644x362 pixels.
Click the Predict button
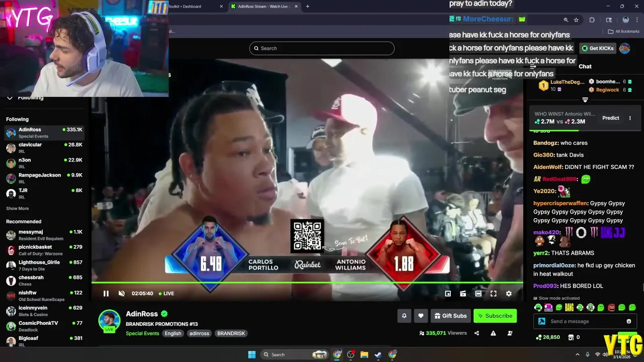tap(611, 118)
